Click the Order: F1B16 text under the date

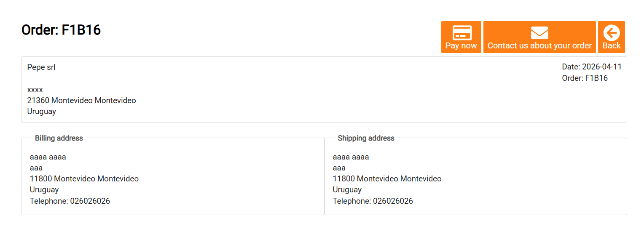[x=585, y=78]
